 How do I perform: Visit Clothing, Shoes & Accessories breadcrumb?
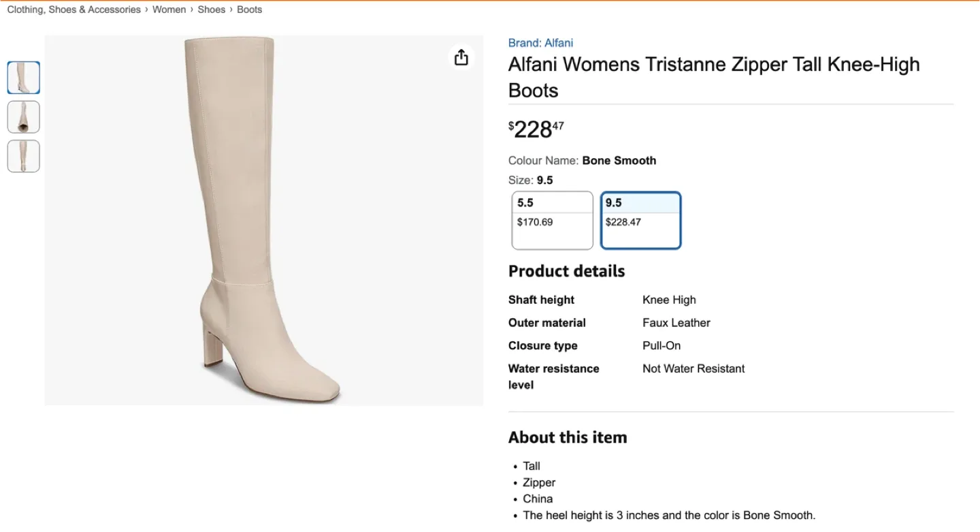[73, 9]
